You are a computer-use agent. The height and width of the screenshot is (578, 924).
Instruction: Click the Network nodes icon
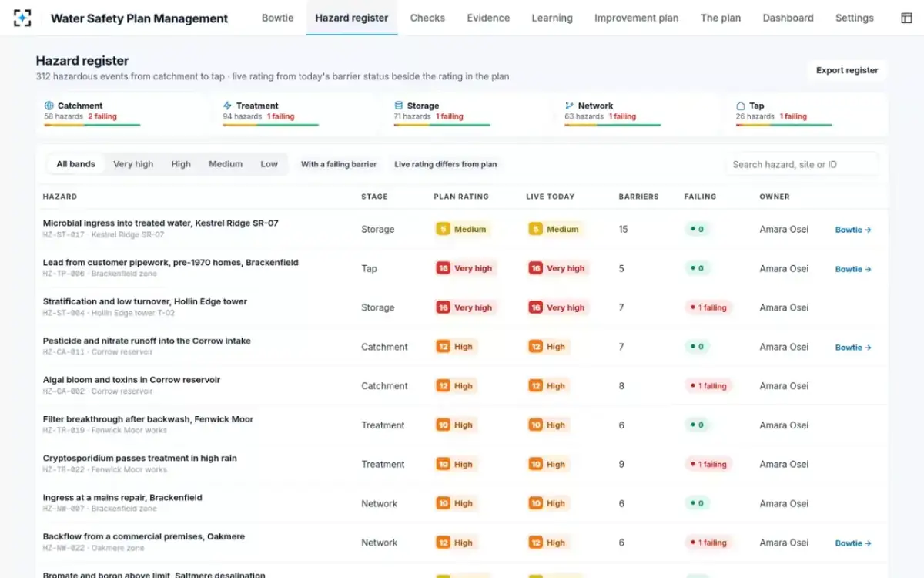pos(569,106)
